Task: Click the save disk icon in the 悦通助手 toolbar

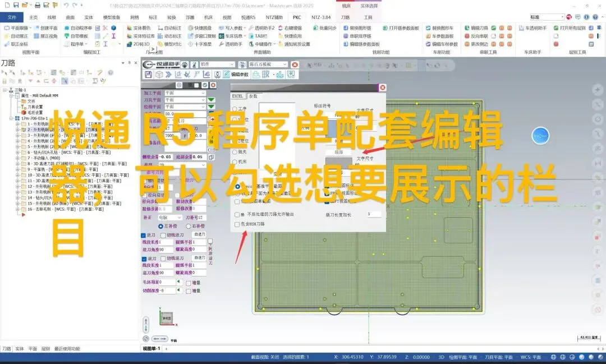Action: pos(148,74)
